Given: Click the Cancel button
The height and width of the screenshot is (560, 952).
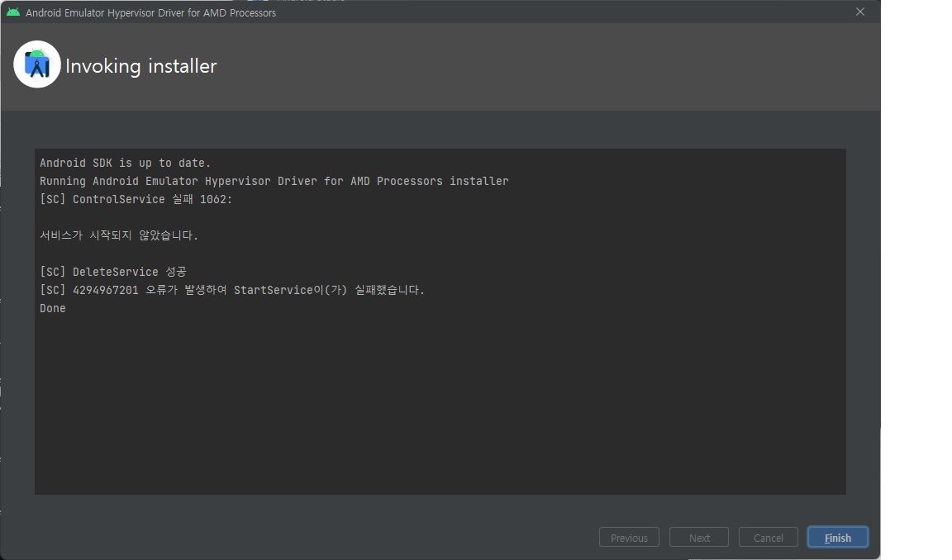Looking at the screenshot, I should 768,538.
